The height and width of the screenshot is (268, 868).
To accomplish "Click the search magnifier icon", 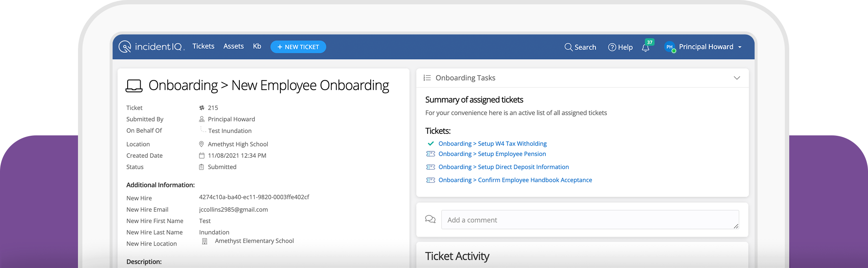I will pos(568,47).
